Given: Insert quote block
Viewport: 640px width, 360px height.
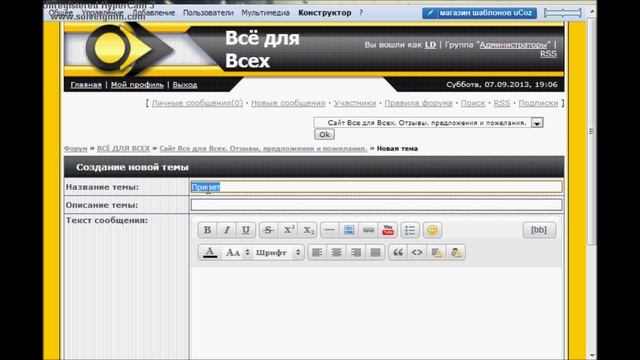Looking at the screenshot, I should [398, 253].
